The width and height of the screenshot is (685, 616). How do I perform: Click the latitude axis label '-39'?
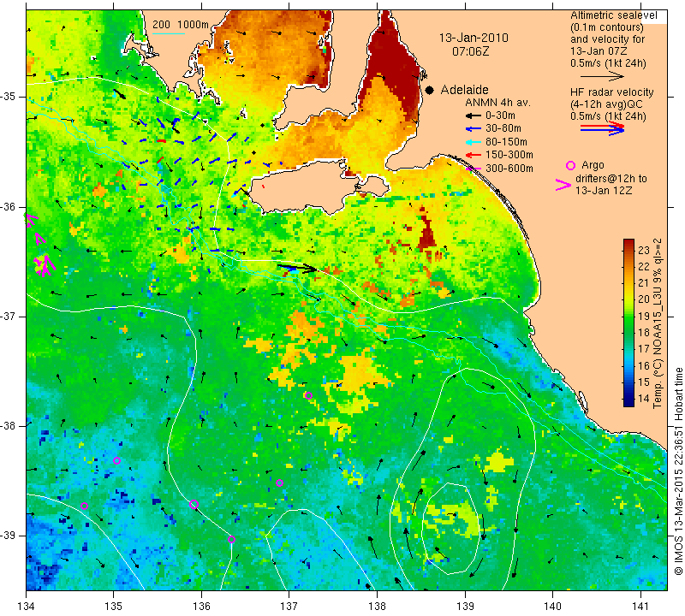click(8, 536)
